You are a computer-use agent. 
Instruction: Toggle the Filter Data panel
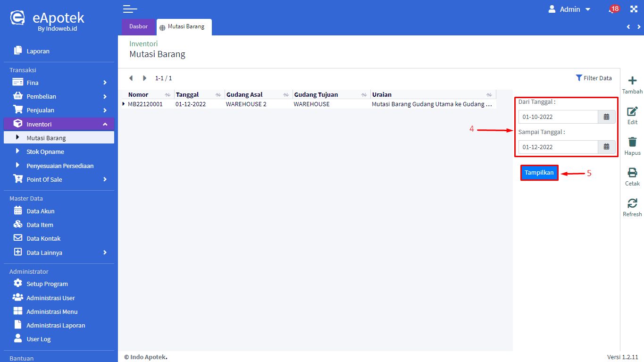[x=594, y=78]
